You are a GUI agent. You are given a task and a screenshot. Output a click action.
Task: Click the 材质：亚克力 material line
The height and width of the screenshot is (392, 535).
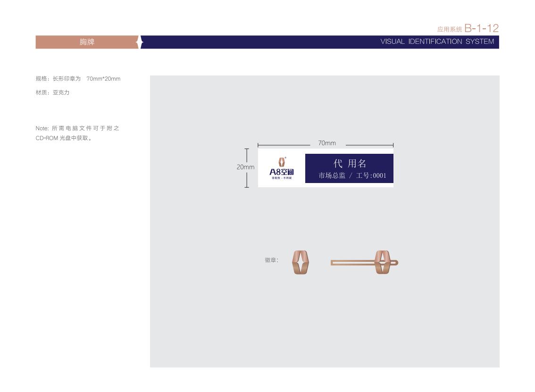[52, 92]
